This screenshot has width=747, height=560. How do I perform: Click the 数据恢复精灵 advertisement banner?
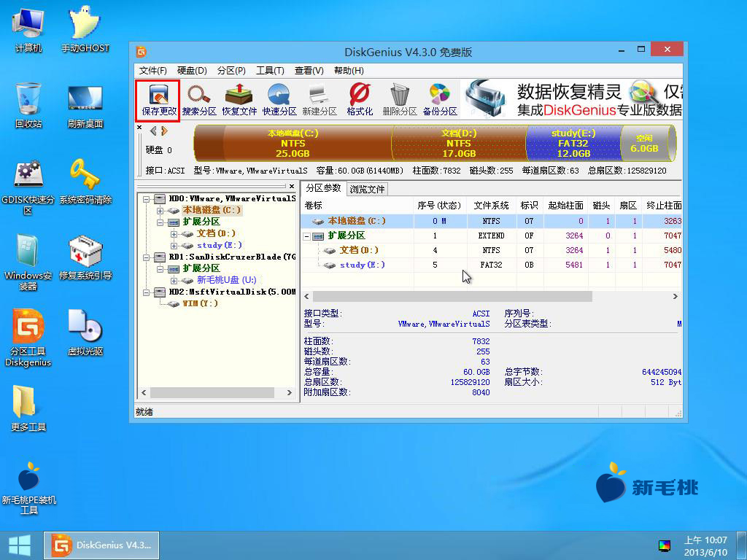571,99
